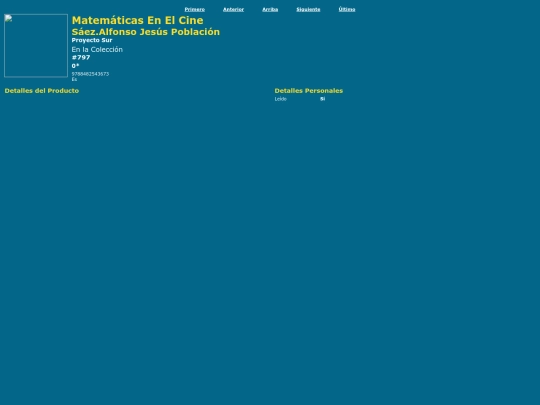Select the En la Colección status
The image size is (540, 405).
(97, 50)
